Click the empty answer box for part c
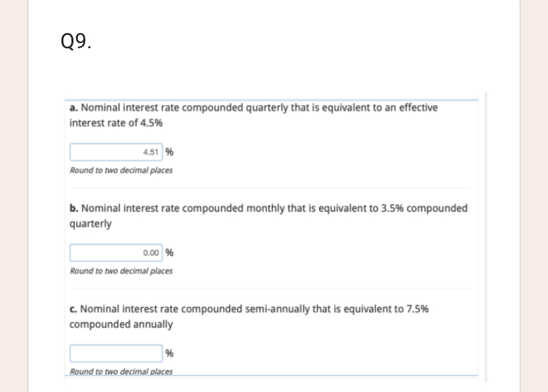Image resolution: width=548 pixels, height=392 pixels. tap(116, 353)
